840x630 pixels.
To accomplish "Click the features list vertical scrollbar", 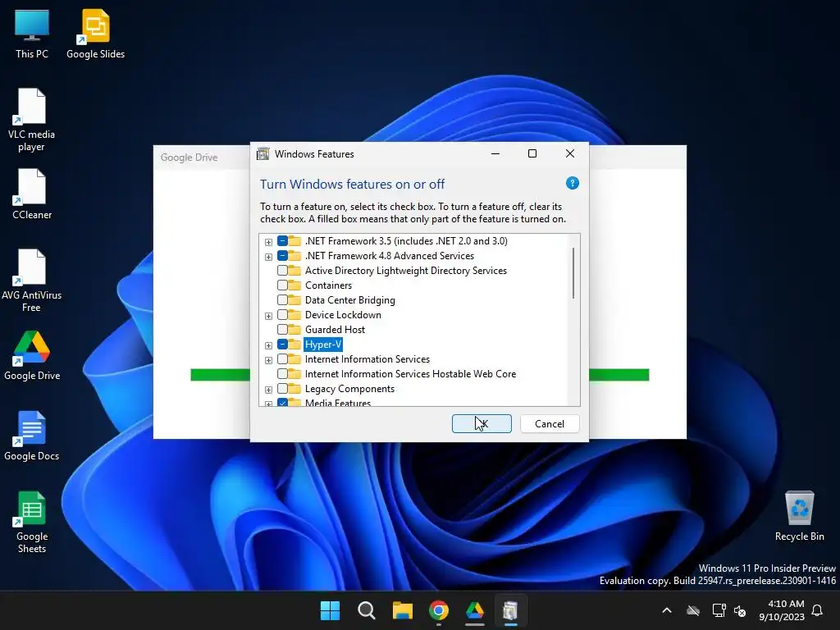I will coord(573,273).
